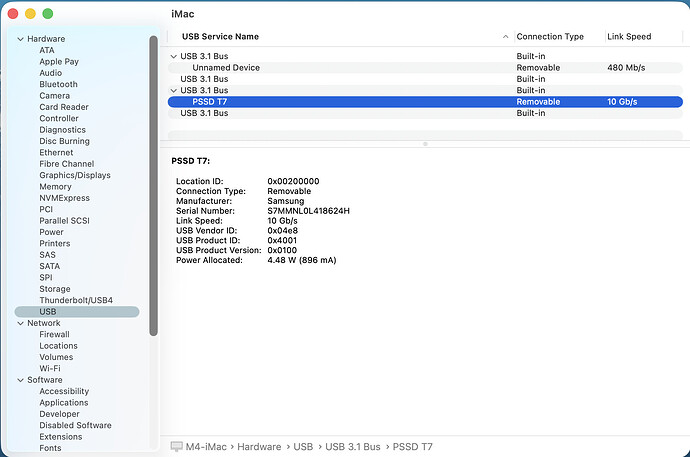690x457 pixels.
Task: Click the Power Allocated value 4.48 W
Action: click(302, 260)
